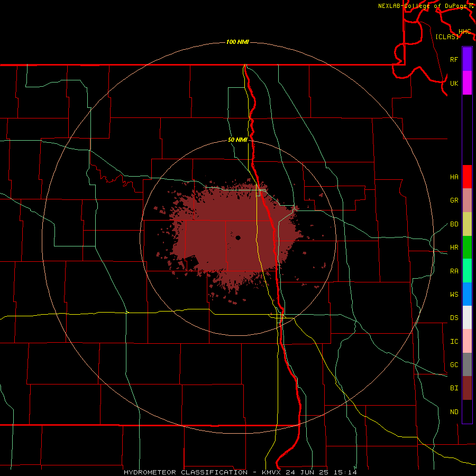
Task: Click the HHC product label
Action: pos(464,32)
